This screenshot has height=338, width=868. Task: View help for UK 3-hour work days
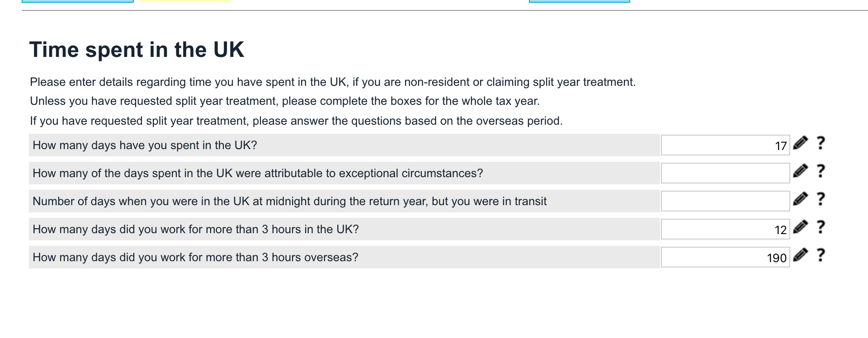click(x=821, y=227)
